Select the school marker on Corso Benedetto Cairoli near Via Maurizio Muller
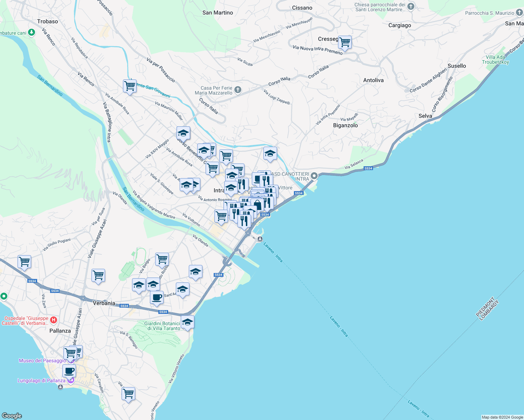This screenshot has height=420, width=524. click(x=183, y=133)
